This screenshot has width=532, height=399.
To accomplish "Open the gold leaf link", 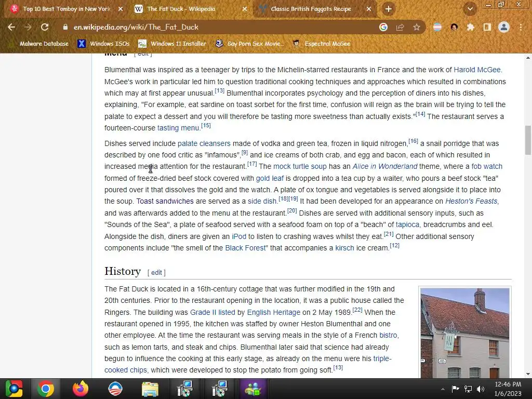I will 270,179.
